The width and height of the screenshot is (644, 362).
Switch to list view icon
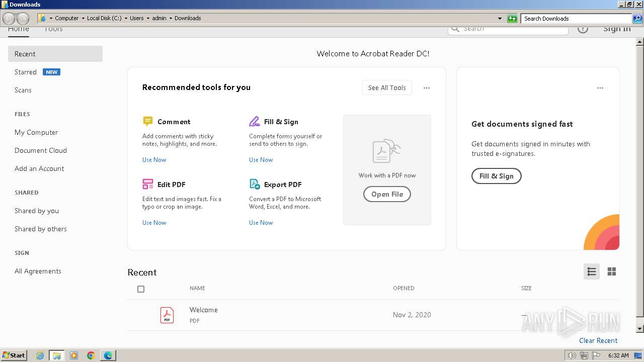click(592, 271)
